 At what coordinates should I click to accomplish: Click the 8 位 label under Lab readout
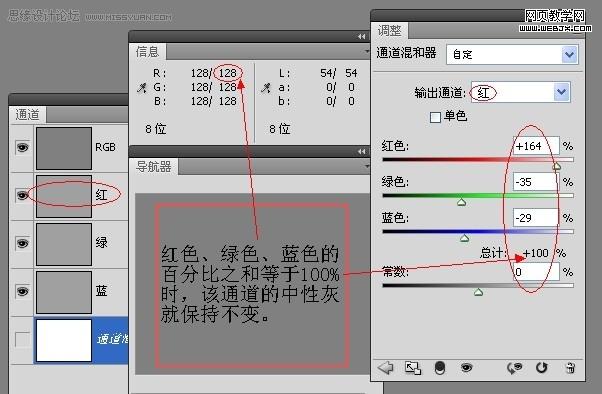(280, 129)
